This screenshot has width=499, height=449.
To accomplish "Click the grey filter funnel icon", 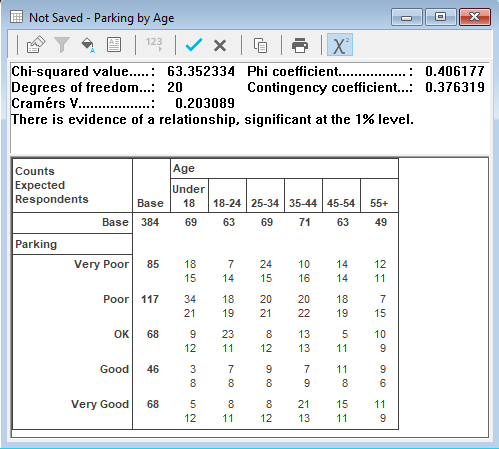I will (62, 45).
